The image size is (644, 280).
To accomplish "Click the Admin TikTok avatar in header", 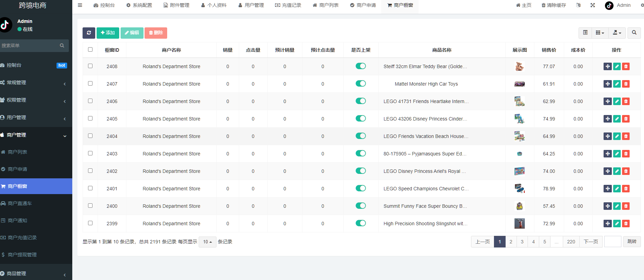I will point(609,5).
